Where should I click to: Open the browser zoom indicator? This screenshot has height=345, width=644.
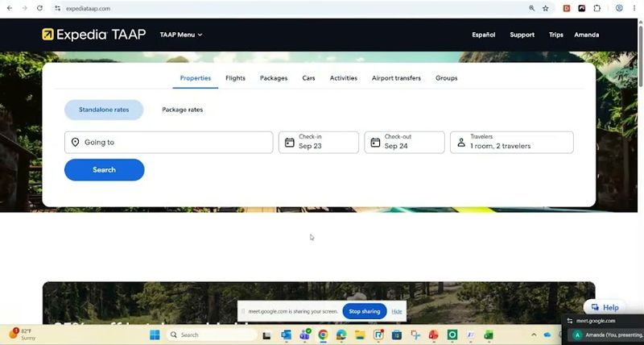531,8
